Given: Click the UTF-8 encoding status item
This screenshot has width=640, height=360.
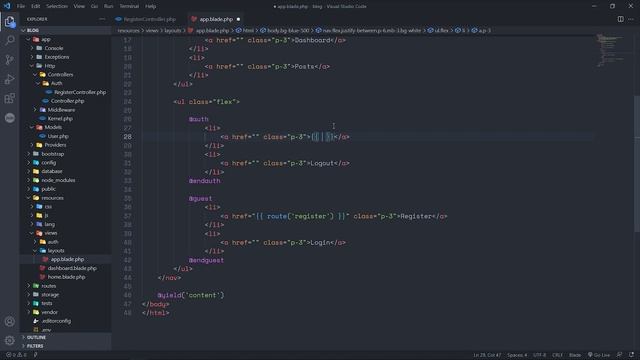Looking at the screenshot, I should tap(539, 355).
